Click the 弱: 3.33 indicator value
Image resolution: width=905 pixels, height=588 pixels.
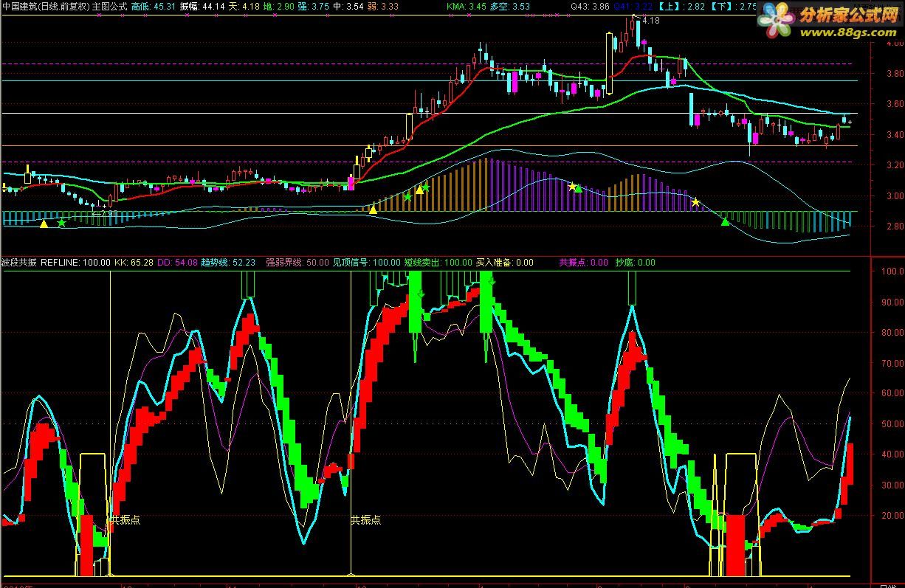tap(384, 6)
